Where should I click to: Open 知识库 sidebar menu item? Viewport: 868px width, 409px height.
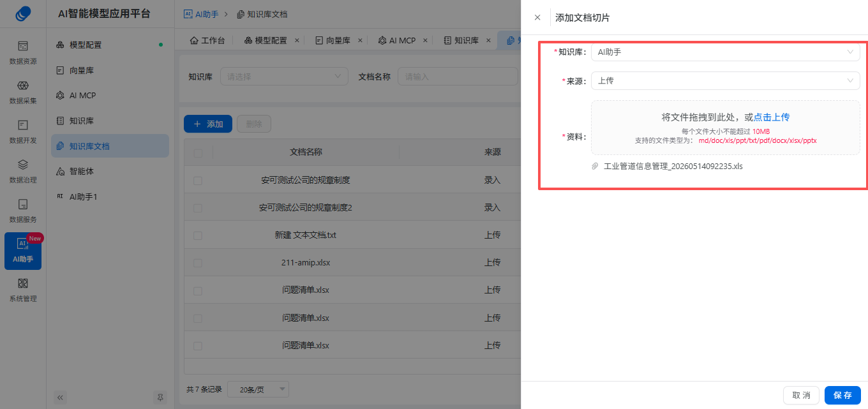[x=110, y=121]
